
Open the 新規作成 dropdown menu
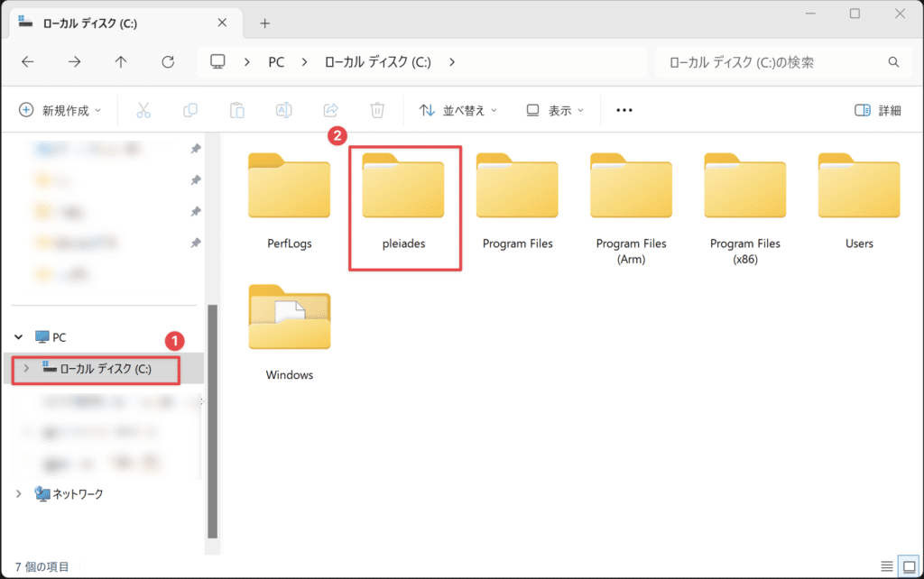pyautogui.click(x=60, y=111)
